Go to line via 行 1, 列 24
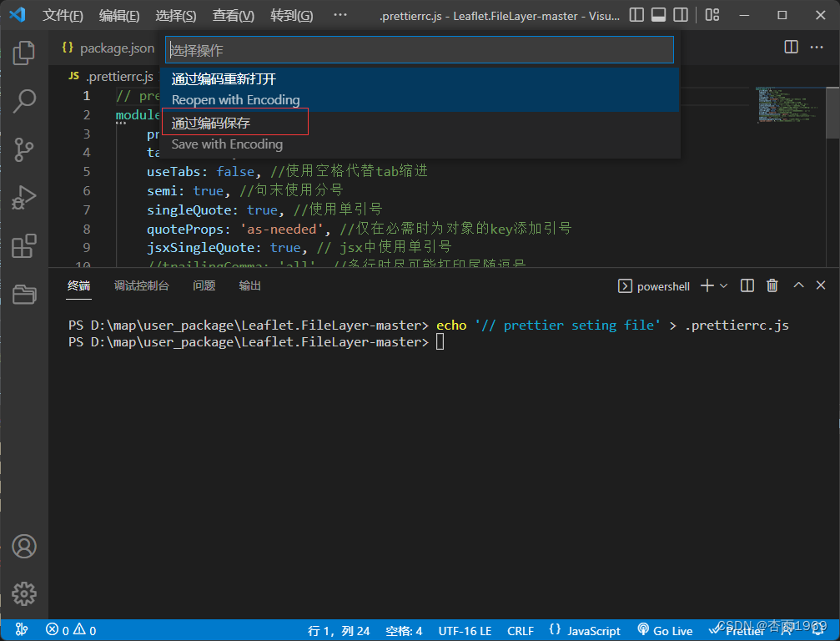Screen dimensions: 840x641 click(x=339, y=631)
